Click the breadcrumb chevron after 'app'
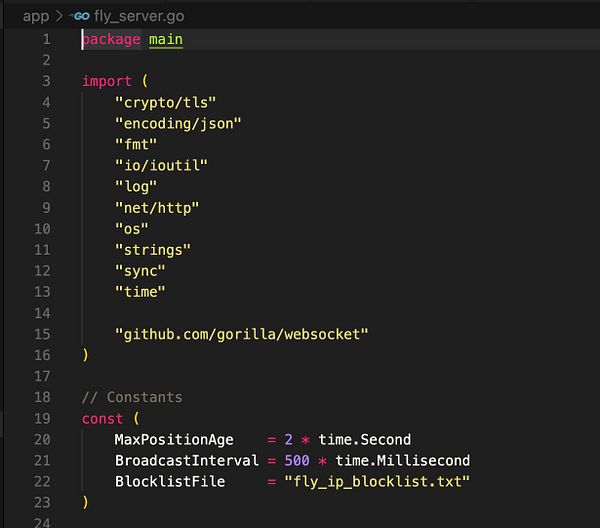Screen dimensions: 600x528 tap(59, 16)
